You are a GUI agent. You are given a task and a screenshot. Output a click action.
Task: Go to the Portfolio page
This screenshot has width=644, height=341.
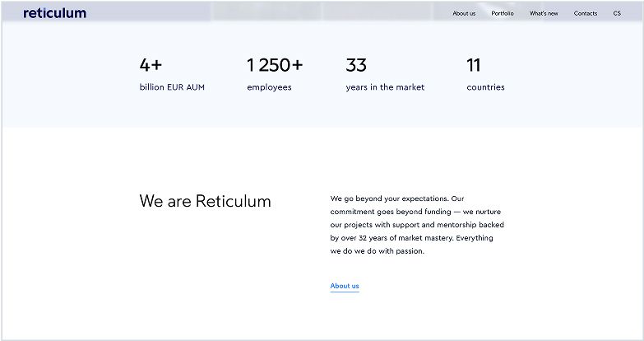pos(503,14)
